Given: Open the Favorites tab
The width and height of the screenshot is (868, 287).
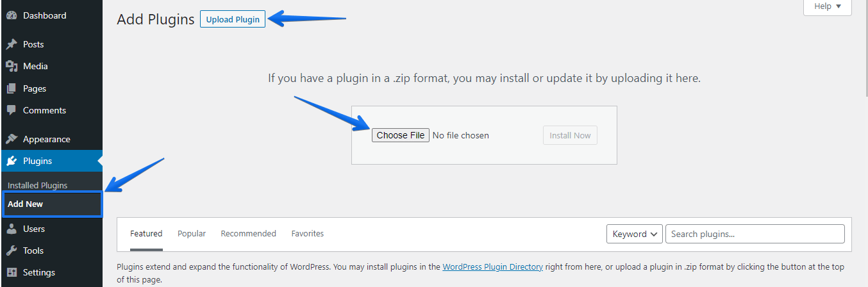Looking at the screenshot, I should pyautogui.click(x=308, y=234).
